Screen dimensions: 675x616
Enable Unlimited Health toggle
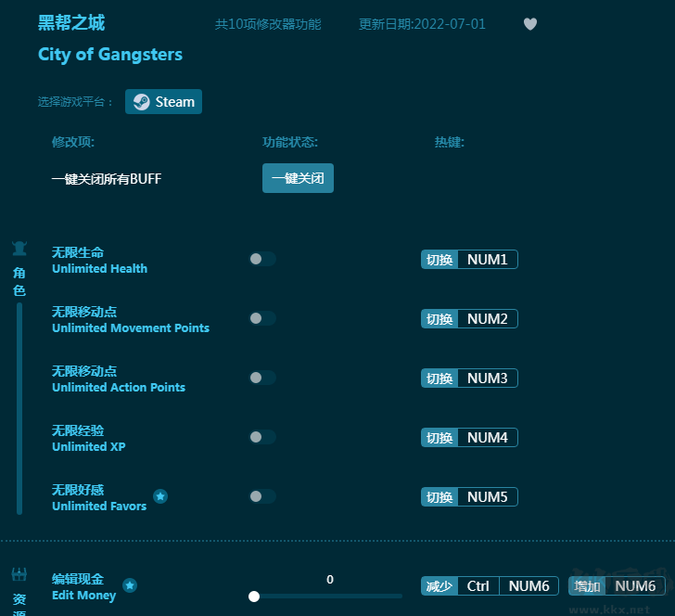(x=262, y=259)
